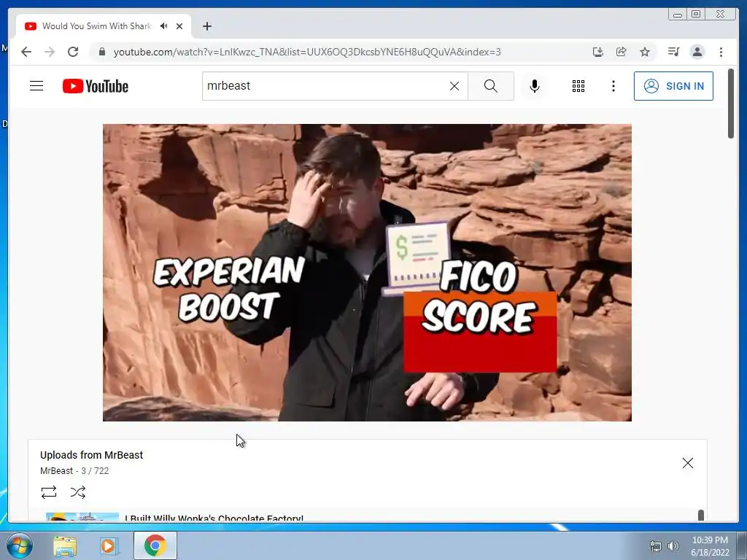Share this page from the address bar
The height and width of the screenshot is (560, 747).
622,52
